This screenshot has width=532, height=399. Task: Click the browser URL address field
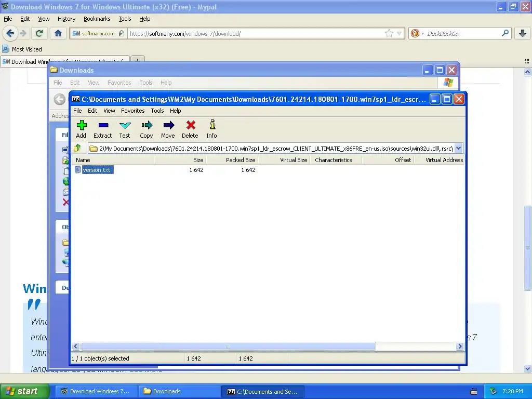point(256,33)
